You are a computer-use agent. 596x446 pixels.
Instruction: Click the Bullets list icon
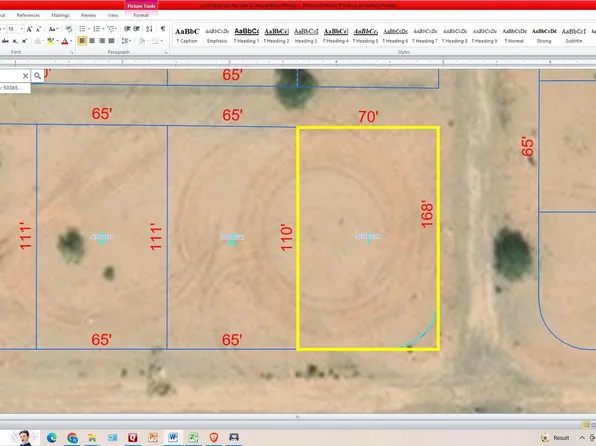(x=82, y=29)
